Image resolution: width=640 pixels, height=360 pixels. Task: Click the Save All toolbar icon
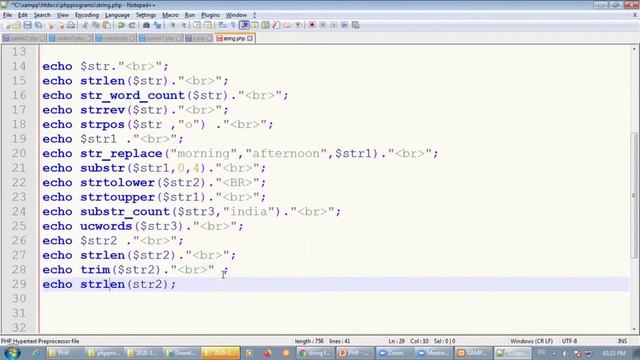tap(38, 25)
